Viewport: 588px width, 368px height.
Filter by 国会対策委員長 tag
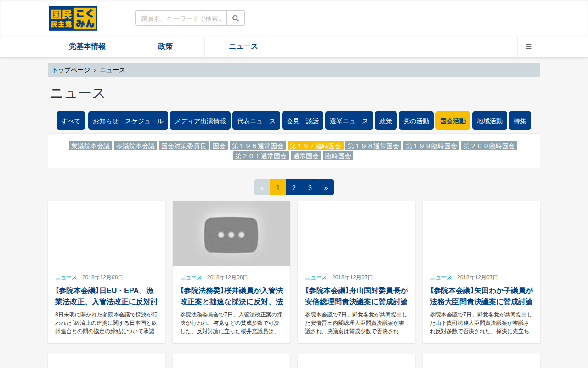[x=184, y=145]
